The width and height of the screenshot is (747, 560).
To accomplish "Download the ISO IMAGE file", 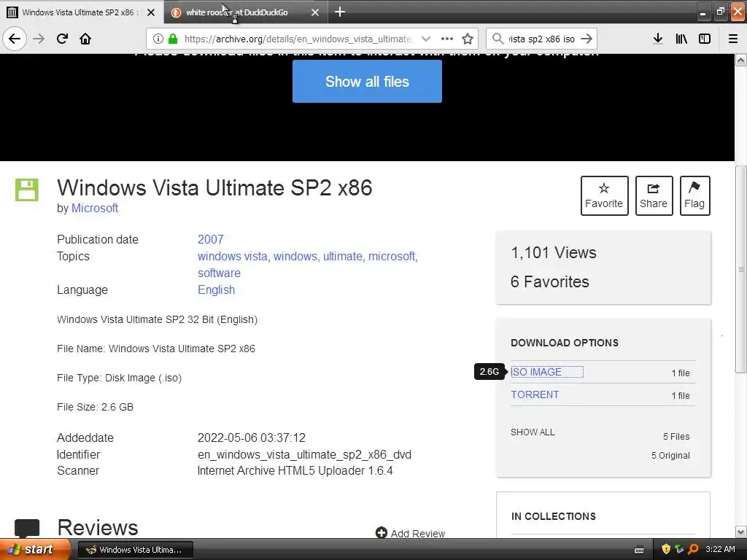I will (536, 372).
